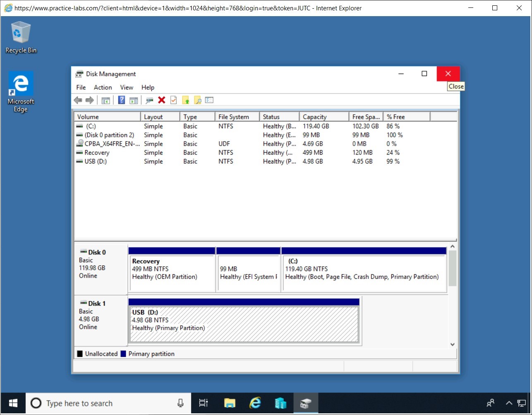Screen dimensions: 532x415
Task: Click the Type here to search box
Action: point(108,403)
